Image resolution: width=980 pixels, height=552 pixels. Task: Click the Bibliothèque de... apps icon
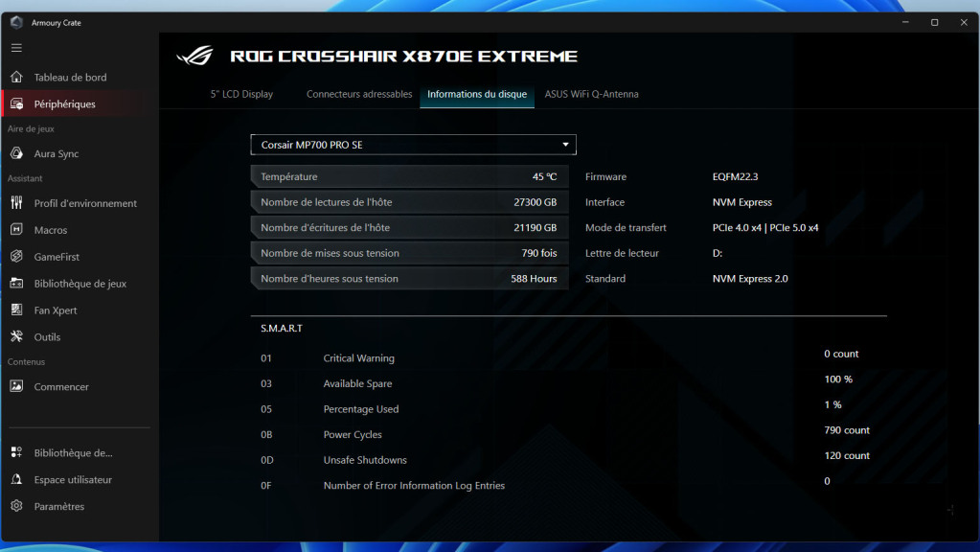(16, 452)
